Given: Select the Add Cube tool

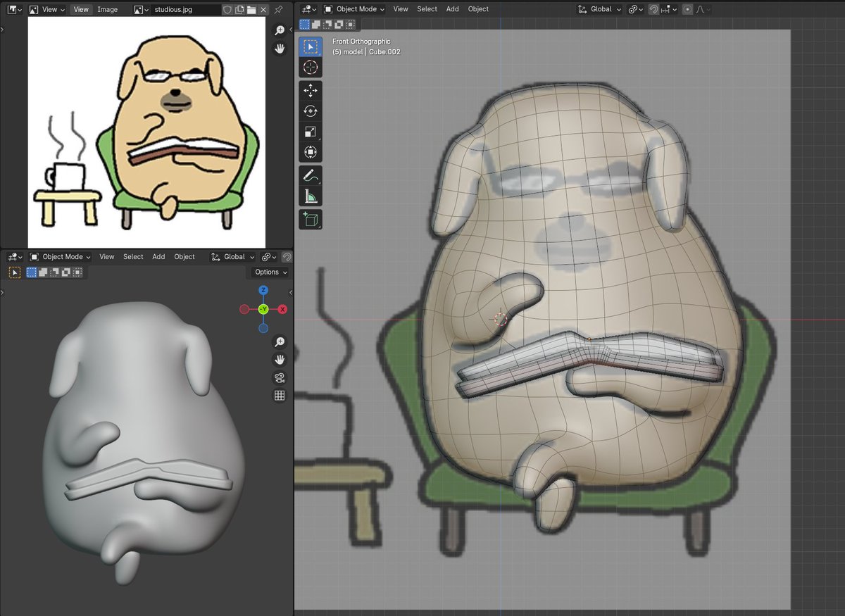Looking at the screenshot, I should (310, 219).
